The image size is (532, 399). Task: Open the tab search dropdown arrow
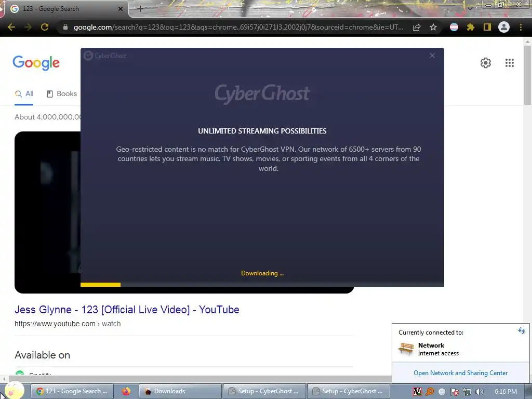tap(470, 9)
